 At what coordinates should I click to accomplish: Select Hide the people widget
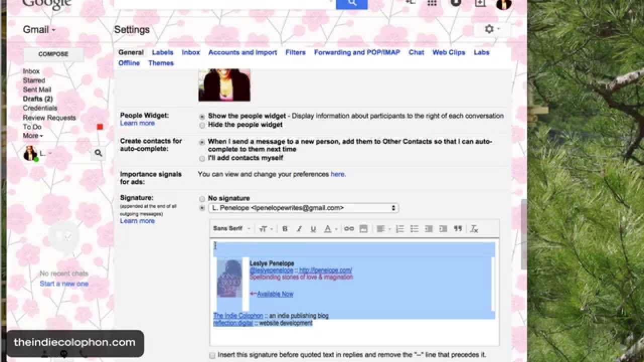point(202,125)
